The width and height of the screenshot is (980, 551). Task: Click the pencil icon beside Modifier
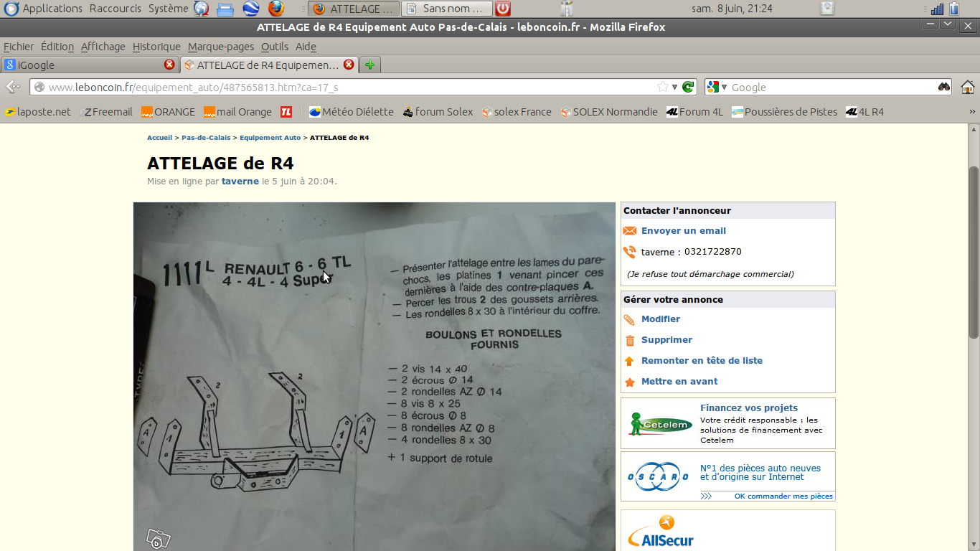coord(629,320)
